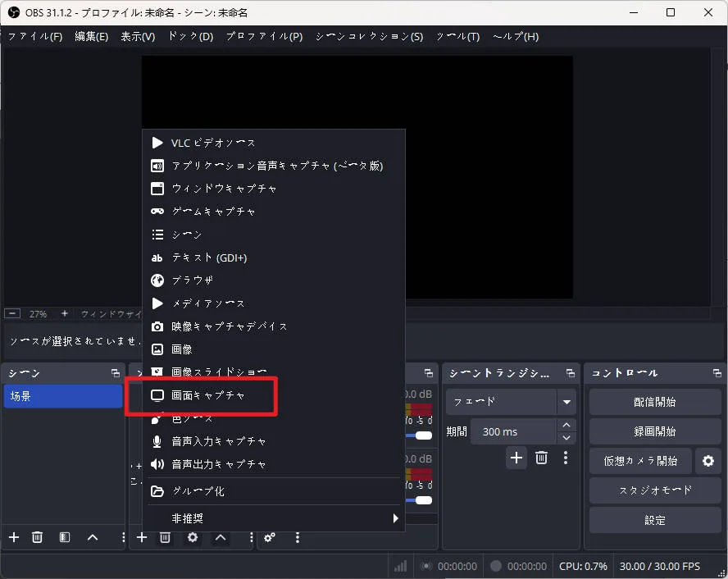The image size is (728, 579).
Task: Open the ファイル(F) menu
Action: 35,37
